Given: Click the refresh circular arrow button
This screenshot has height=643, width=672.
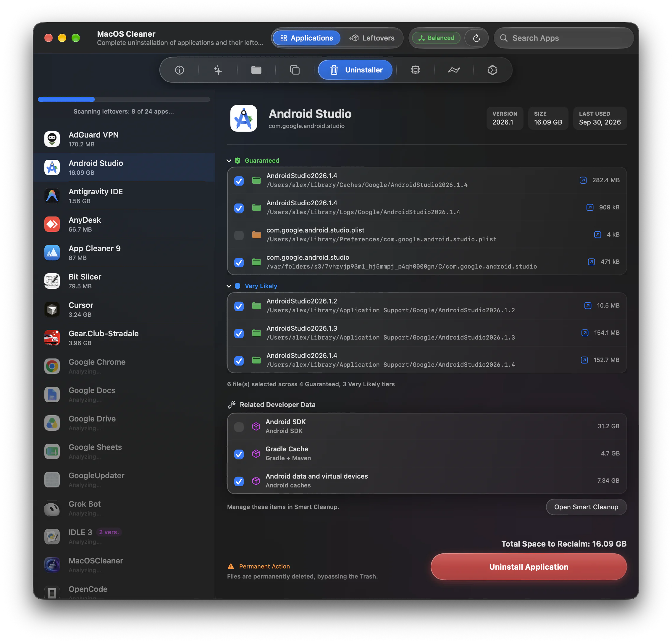Looking at the screenshot, I should click(476, 38).
